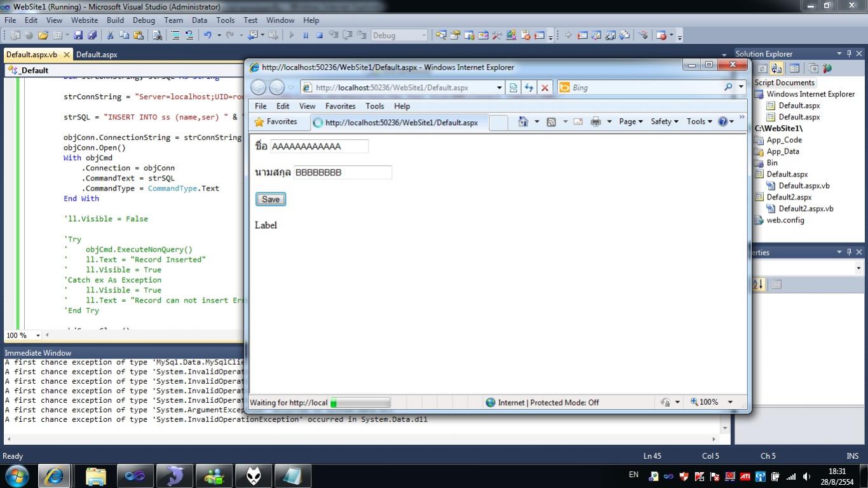Click the Print icon in IE command bar
This screenshot has height=488, width=868.
click(x=595, y=121)
